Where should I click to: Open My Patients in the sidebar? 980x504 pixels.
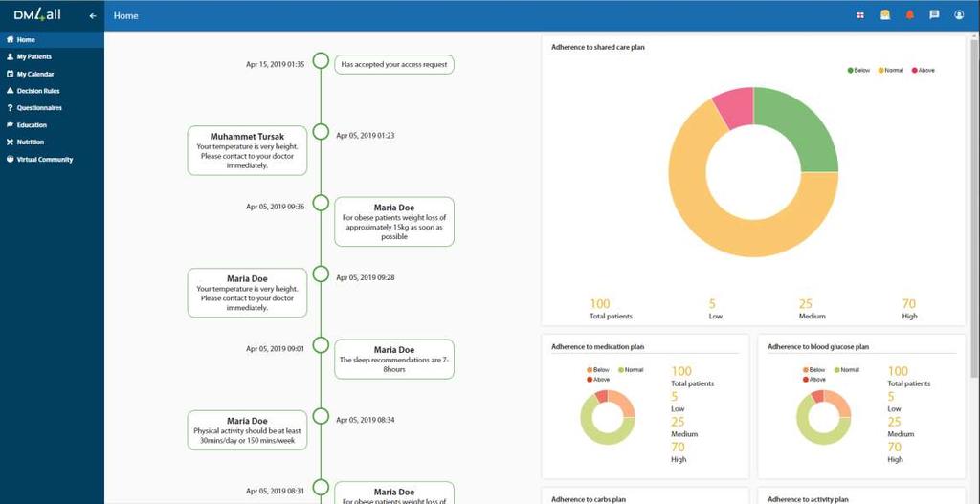pos(52,56)
